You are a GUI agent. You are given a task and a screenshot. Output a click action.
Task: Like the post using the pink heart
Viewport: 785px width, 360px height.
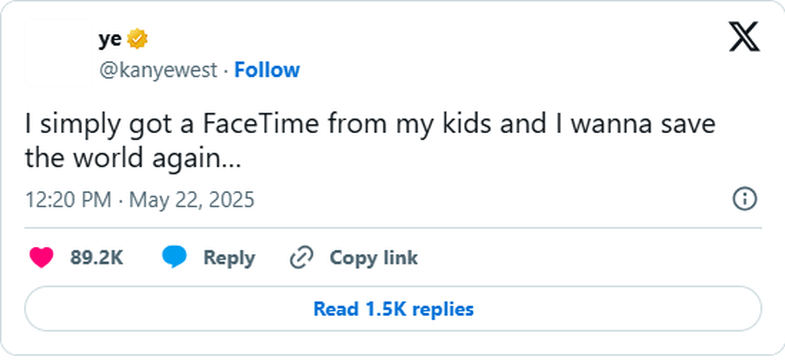tap(42, 258)
